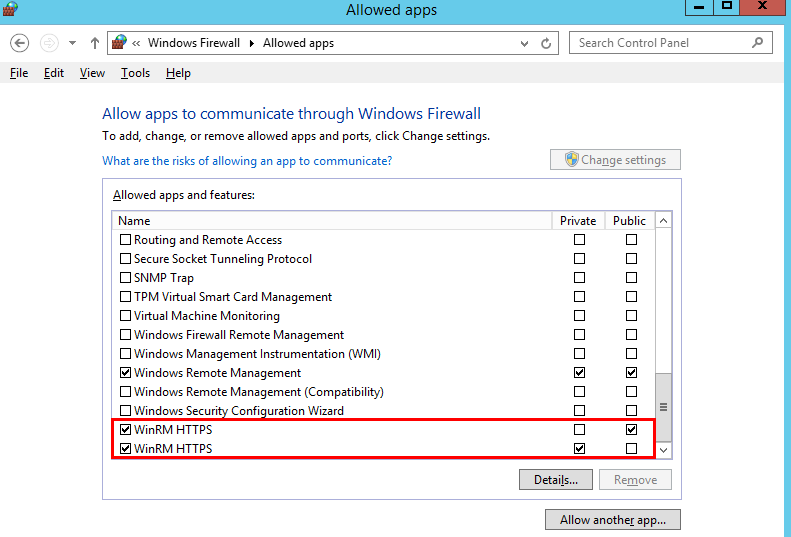Click the list scroll down arrow

point(663,450)
